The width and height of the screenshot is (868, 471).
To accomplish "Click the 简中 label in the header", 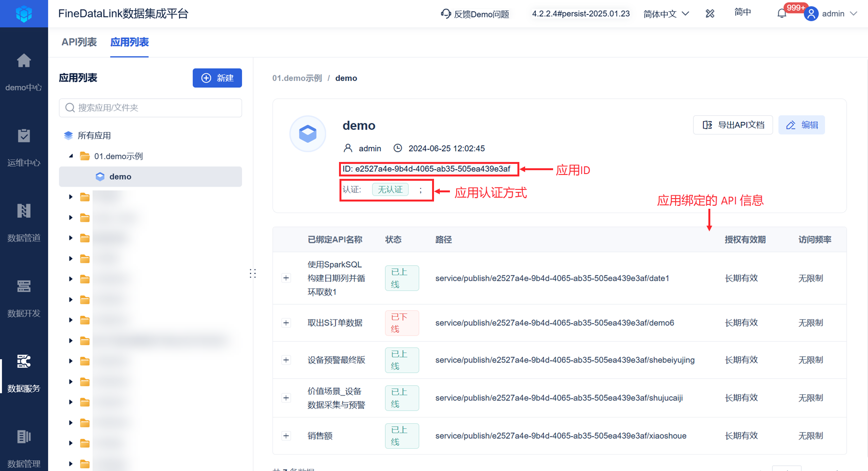I will pyautogui.click(x=743, y=12).
